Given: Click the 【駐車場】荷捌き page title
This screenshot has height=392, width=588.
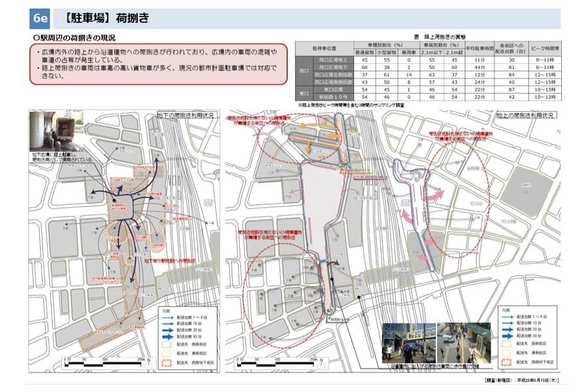Looking at the screenshot, I should click(x=106, y=19).
